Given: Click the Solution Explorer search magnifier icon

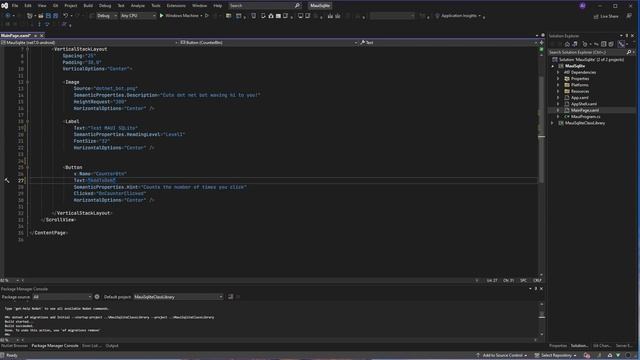Looking at the screenshot, I should pyautogui.click(x=629, y=52).
